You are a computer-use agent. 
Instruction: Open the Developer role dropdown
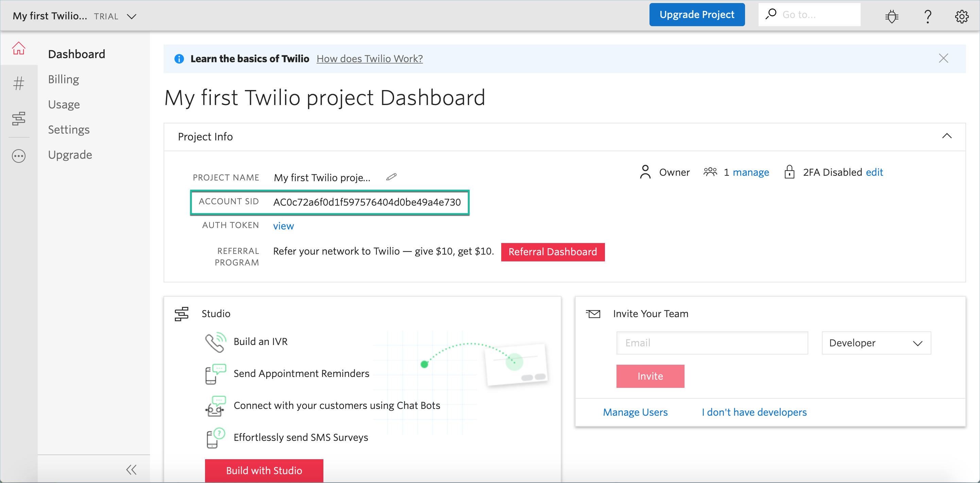[x=876, y=343]
